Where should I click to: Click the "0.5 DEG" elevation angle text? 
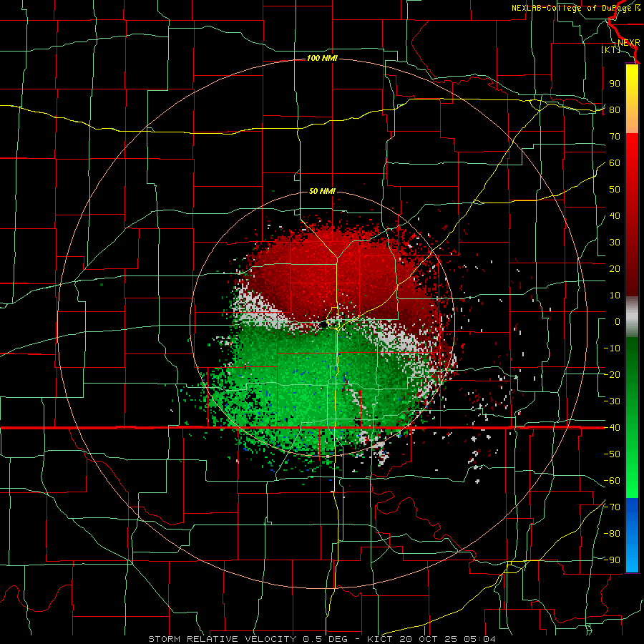[x=325, y=639]
